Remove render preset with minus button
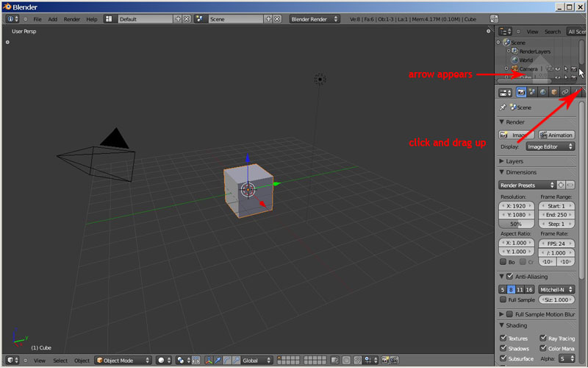Viewport: 588px width, 368px height. click(570, 185)
